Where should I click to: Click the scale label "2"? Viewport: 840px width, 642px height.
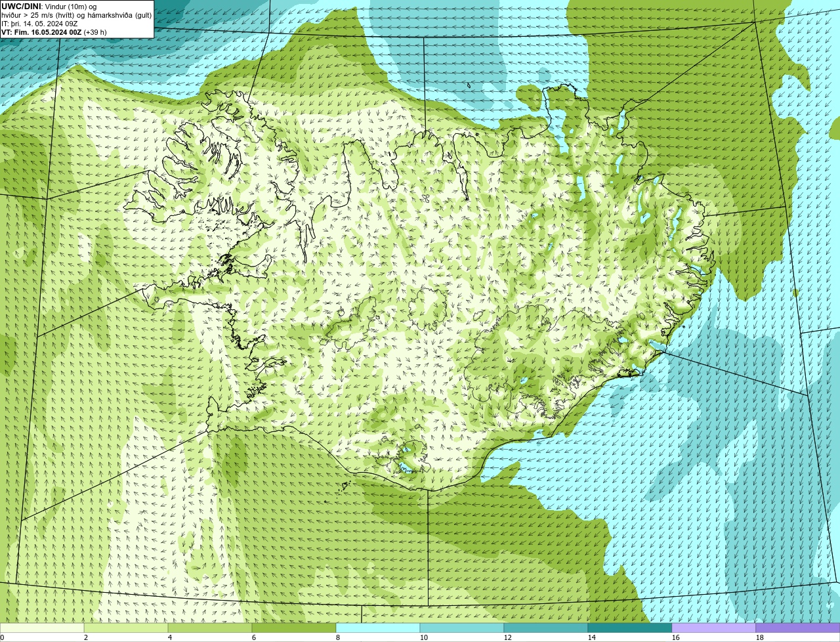pyautogui.click(x=86, y=637)
